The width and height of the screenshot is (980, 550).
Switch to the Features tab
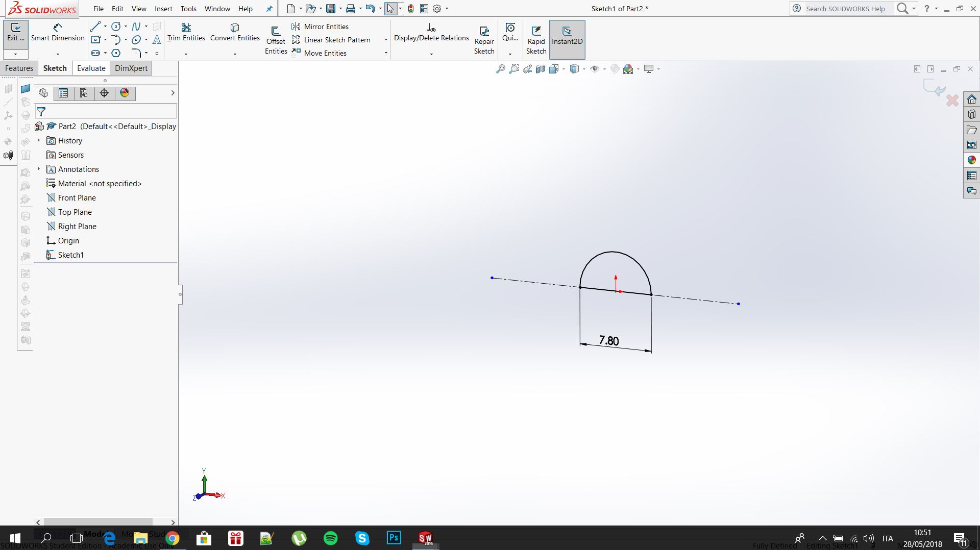pyautogui.click(x=19, y=68)
